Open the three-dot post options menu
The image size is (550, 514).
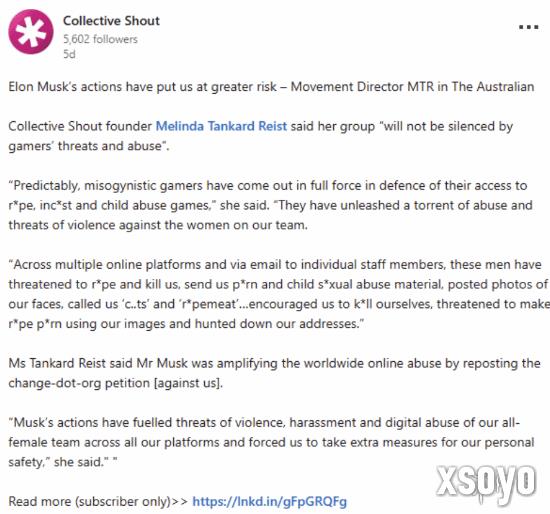(528, 27)
